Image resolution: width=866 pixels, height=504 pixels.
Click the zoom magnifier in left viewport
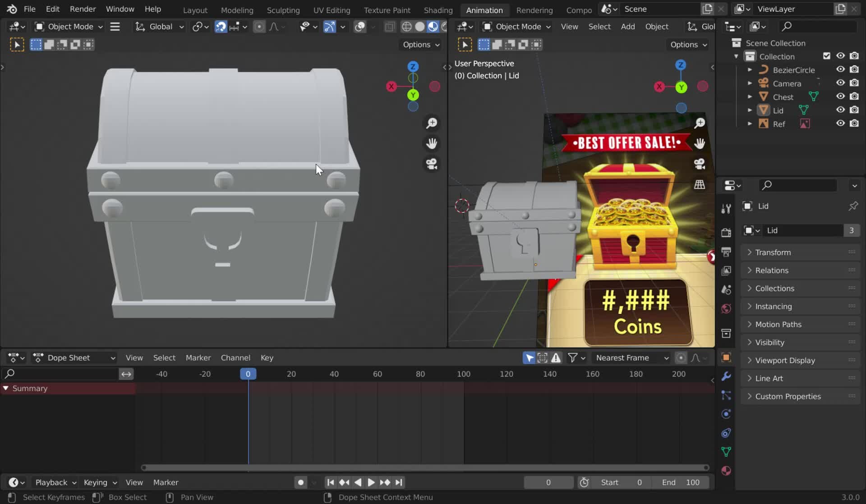pyautogui.click(x=432, y=123)
